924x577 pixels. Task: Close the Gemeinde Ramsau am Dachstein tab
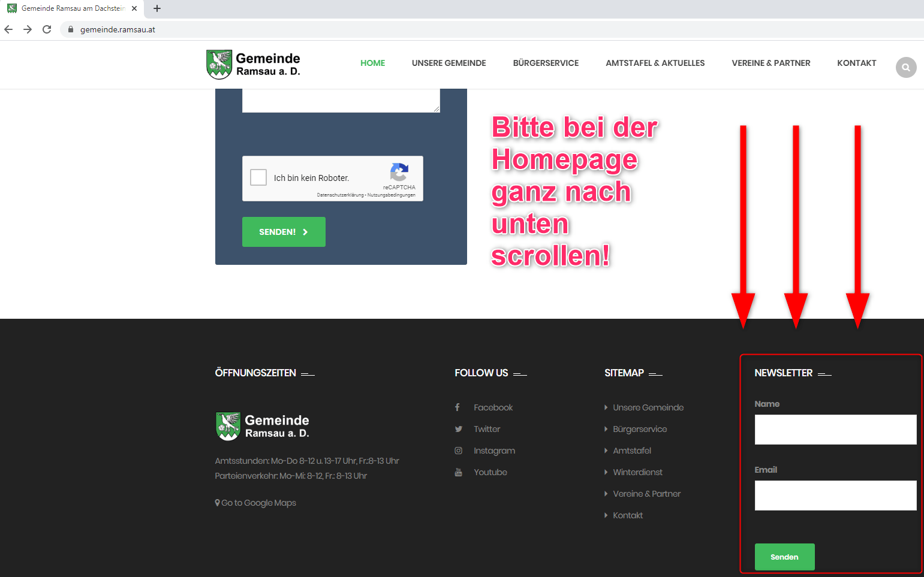[134, 8]
